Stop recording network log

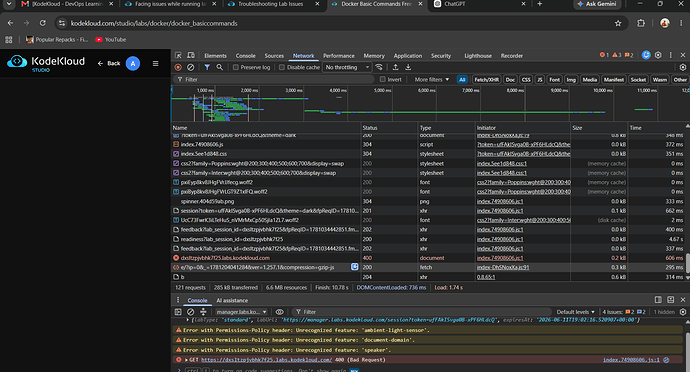[178, 67]
